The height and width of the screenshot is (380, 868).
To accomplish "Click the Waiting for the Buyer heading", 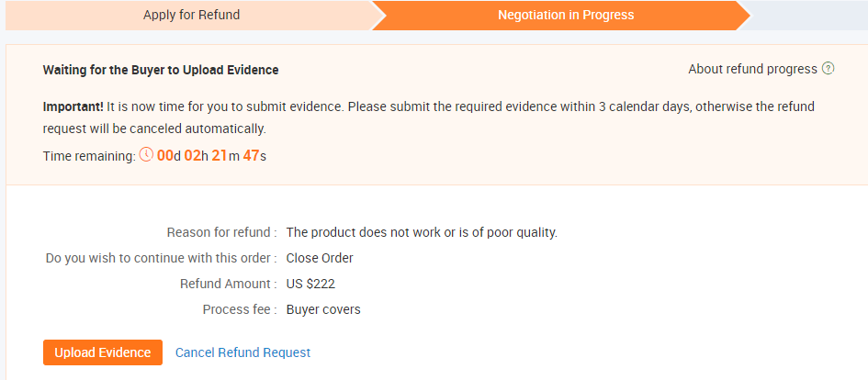I will (x=161, y=70).
